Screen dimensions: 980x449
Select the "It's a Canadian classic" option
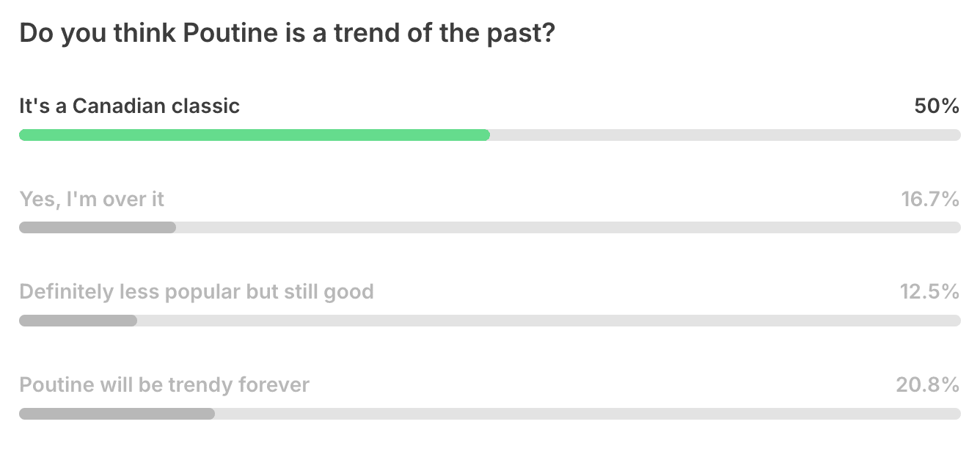pos(130,106)
